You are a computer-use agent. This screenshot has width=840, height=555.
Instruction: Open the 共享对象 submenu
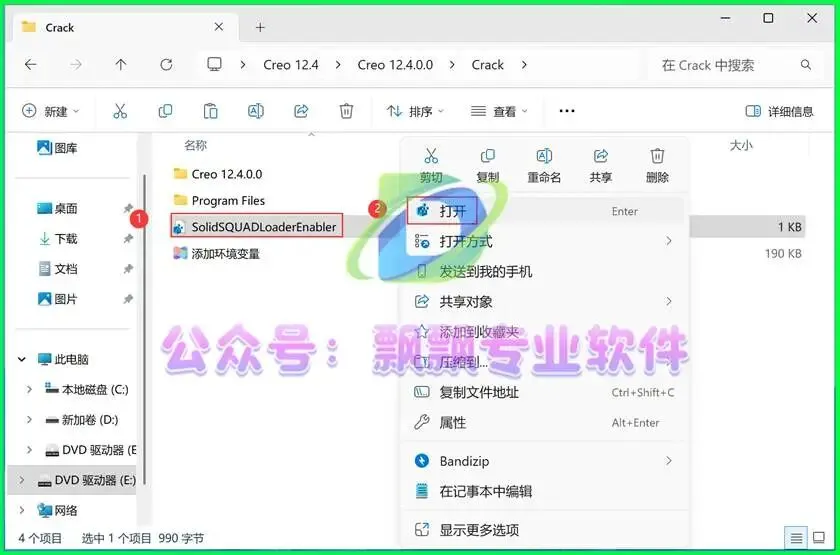click(544, 302)
